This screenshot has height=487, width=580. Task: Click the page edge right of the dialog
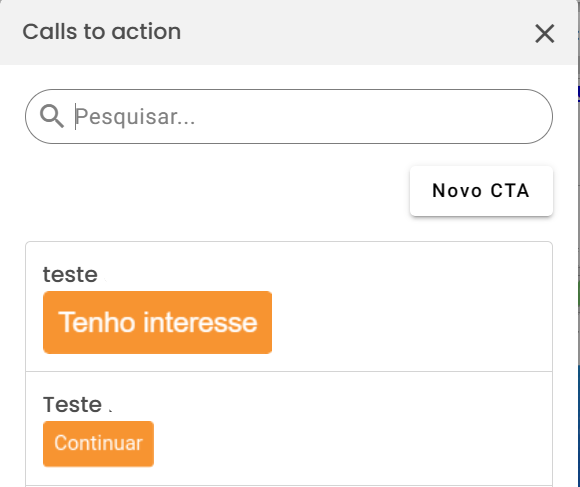(x=579, y=243)
